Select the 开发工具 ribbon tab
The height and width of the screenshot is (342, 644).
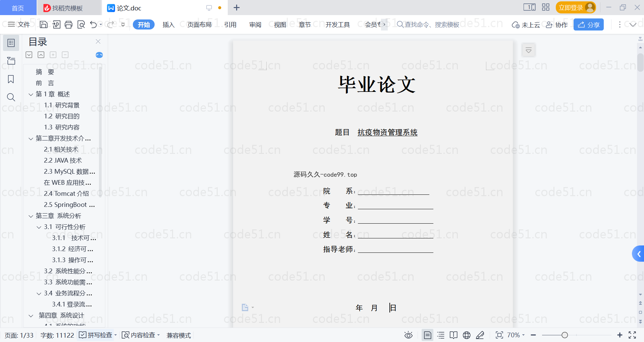click(x=337, y=24)
